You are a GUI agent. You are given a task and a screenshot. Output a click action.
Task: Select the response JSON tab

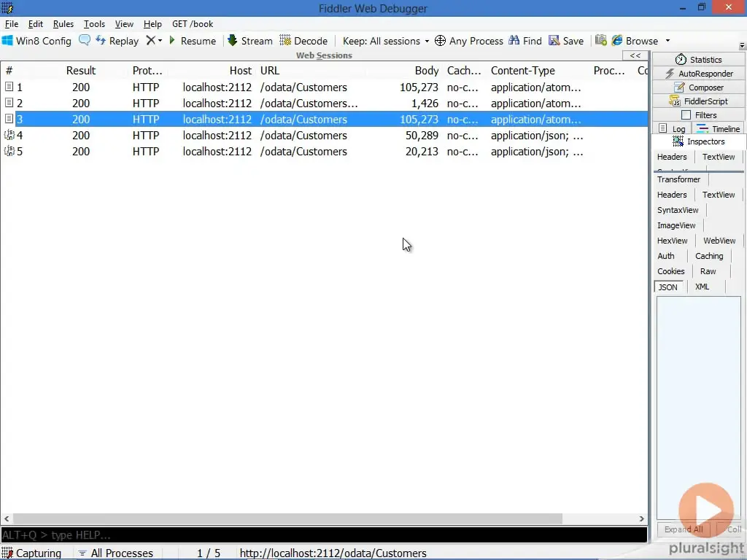pyautogui.click(x=668, y=287)
